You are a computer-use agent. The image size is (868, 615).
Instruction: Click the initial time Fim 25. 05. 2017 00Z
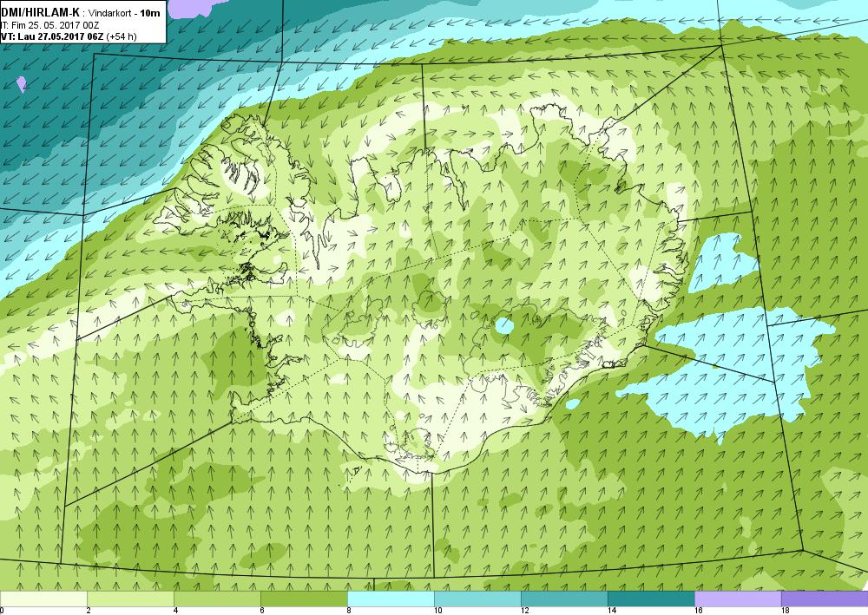[54, 25]
